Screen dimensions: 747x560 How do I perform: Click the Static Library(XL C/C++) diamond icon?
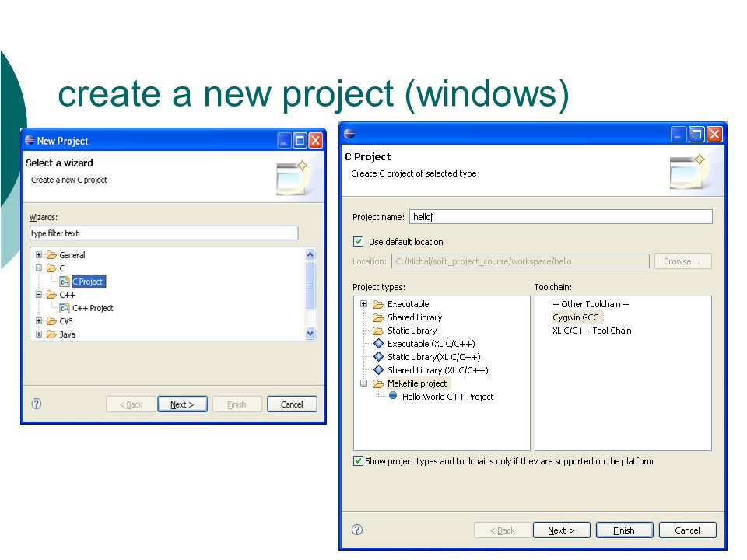pyautogui.click(x=378, y=357)
